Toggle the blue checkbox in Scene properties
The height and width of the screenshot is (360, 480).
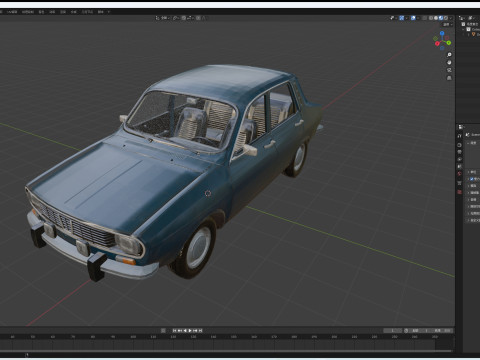(x=471, y=179)
